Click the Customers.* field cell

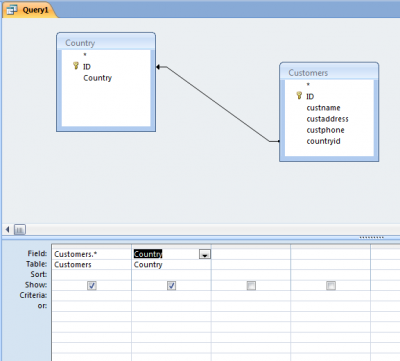[92, 254]
